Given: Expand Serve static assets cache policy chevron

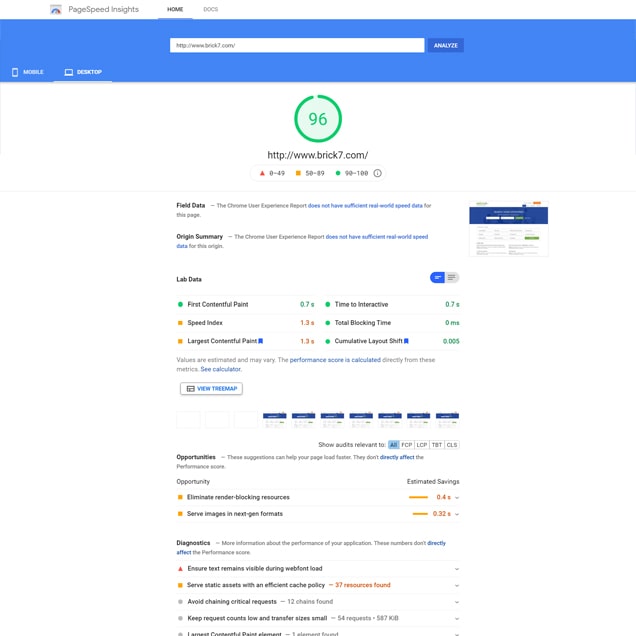Looking at the screenshot, I should 457,586.
